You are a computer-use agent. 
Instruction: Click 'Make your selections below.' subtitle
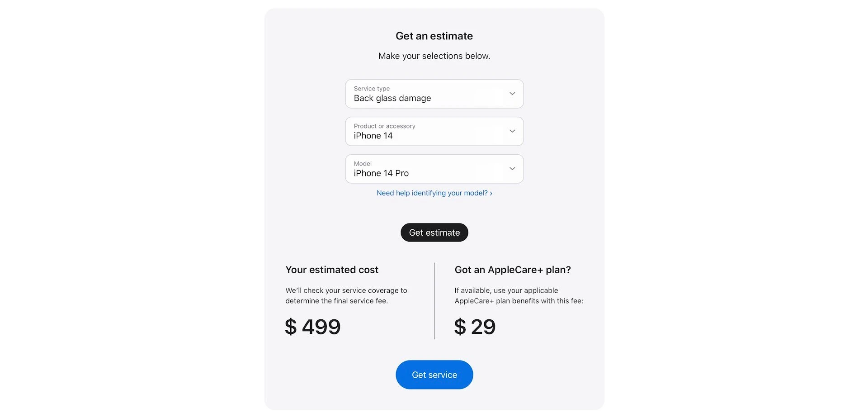coord(434,56)
